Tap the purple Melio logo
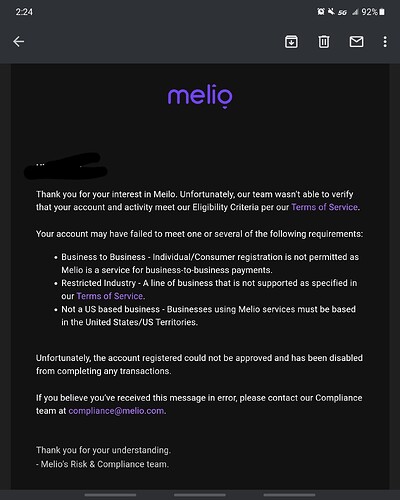Image resolution: width=400 pixels, height=500 pixels. [x=200, y=96]
